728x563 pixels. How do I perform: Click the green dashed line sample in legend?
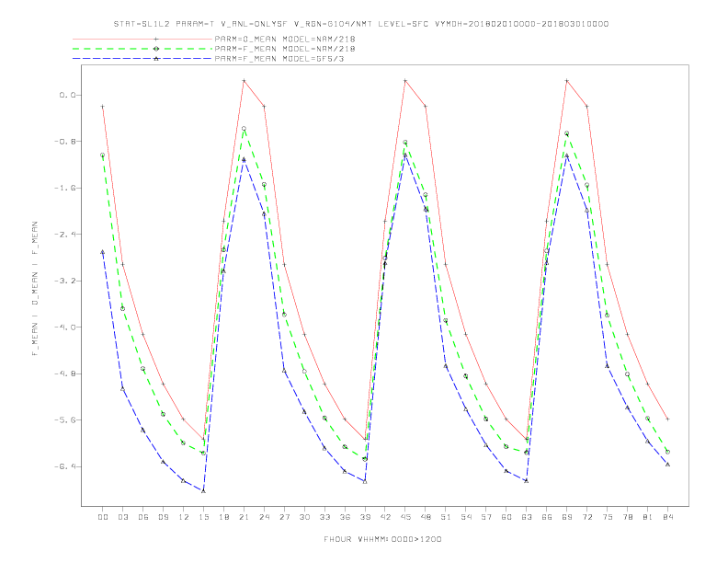point(142,49)
